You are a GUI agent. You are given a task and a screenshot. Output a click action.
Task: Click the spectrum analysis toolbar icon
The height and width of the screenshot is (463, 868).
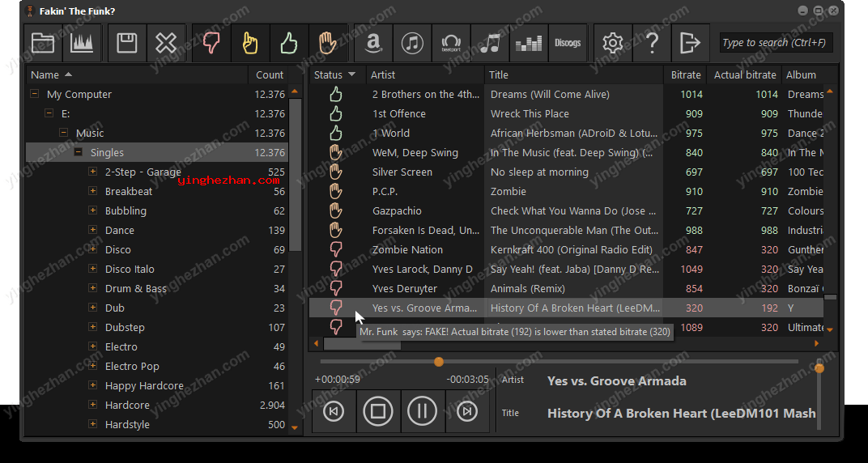(x=82, y=43)
